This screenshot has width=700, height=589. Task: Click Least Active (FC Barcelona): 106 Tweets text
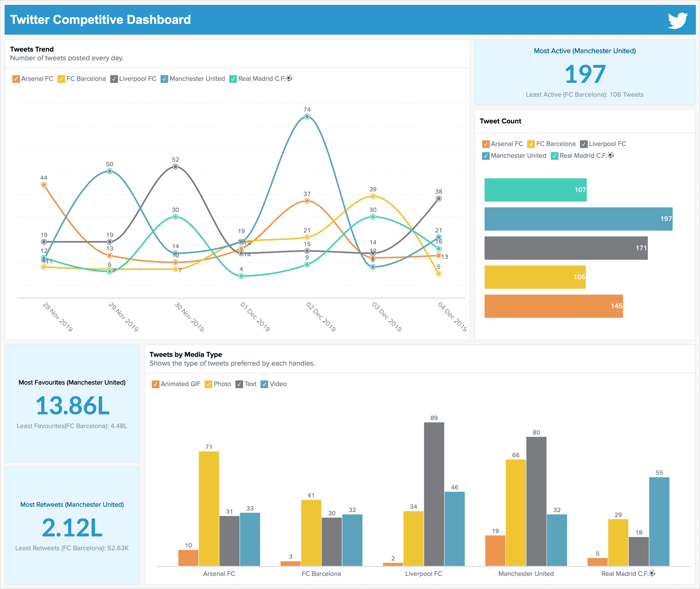584,95
